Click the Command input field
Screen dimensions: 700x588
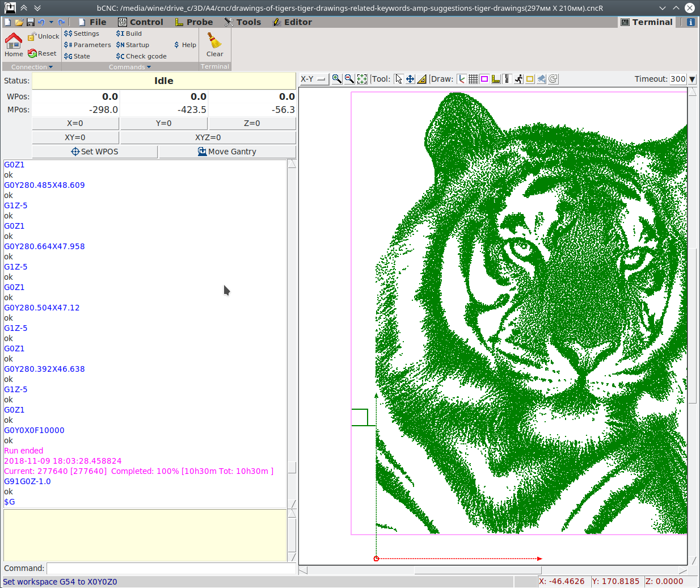click(x=170, y=568)
